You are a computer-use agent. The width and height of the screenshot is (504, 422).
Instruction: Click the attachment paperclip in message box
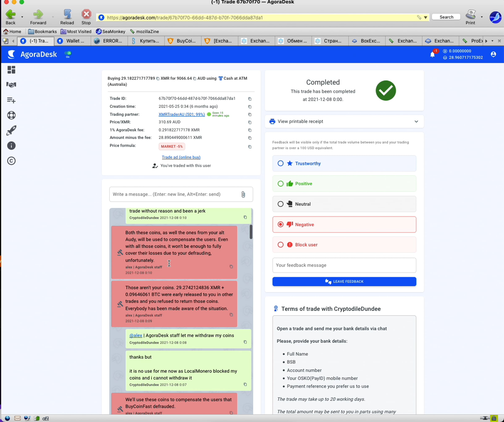[x=243, y=194]
